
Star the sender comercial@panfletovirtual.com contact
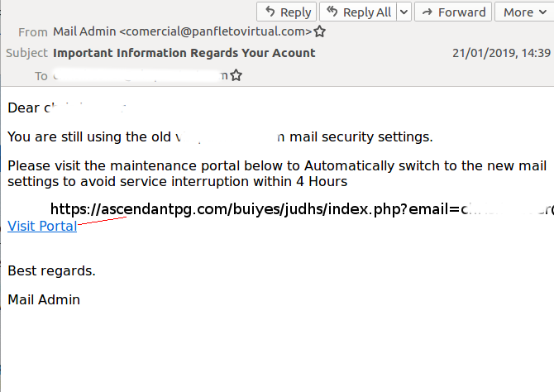point(320,31)
